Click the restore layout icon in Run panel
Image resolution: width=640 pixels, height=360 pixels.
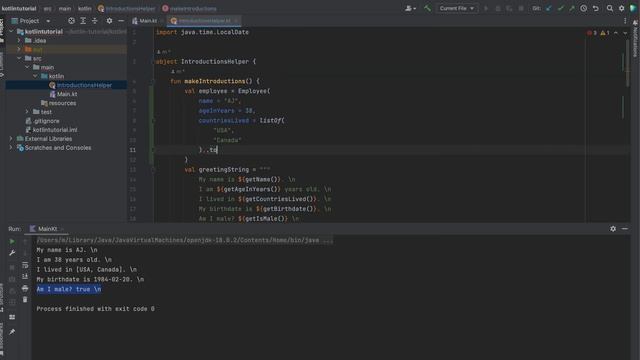pyautogui.click(x=12, y=317)
